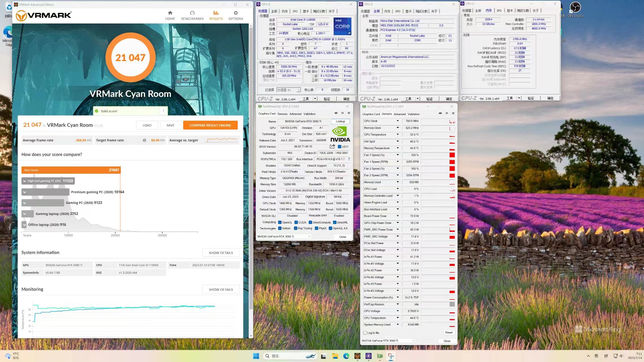Click the help question mark beside Valid score
The image size is (644, 362).
[x=163, y=111]
